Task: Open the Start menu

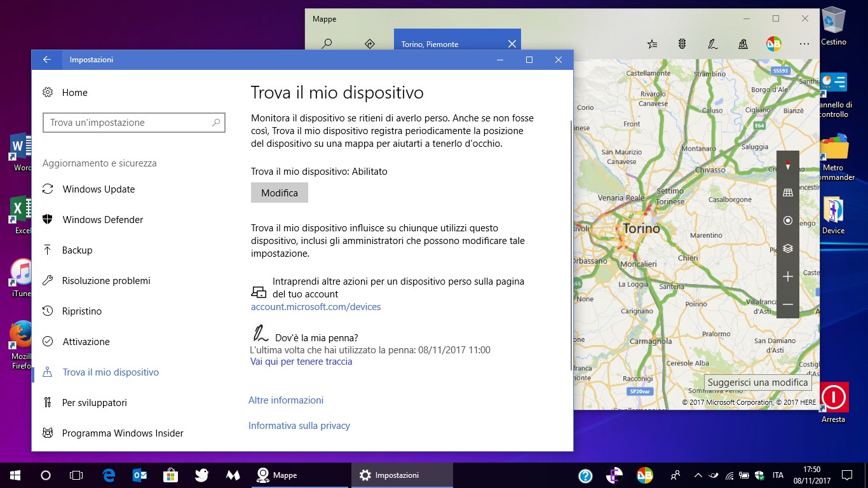Action: (x=14, y=475)
